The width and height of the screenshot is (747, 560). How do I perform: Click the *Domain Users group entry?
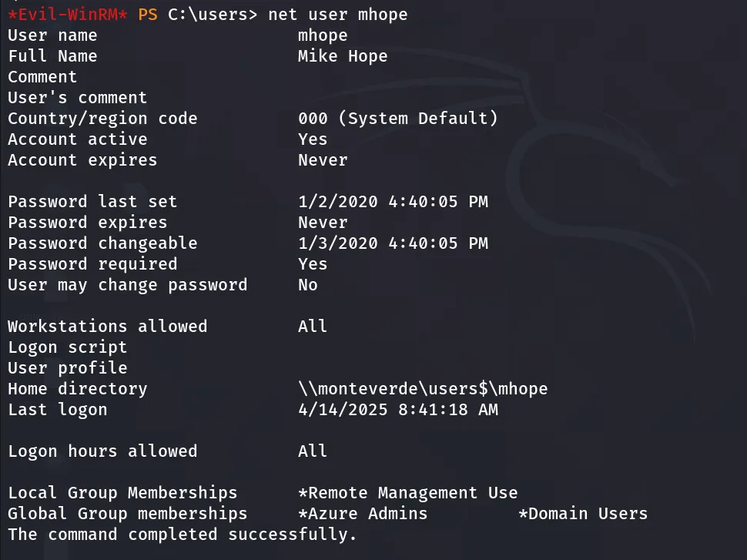(x=583, y=514)
